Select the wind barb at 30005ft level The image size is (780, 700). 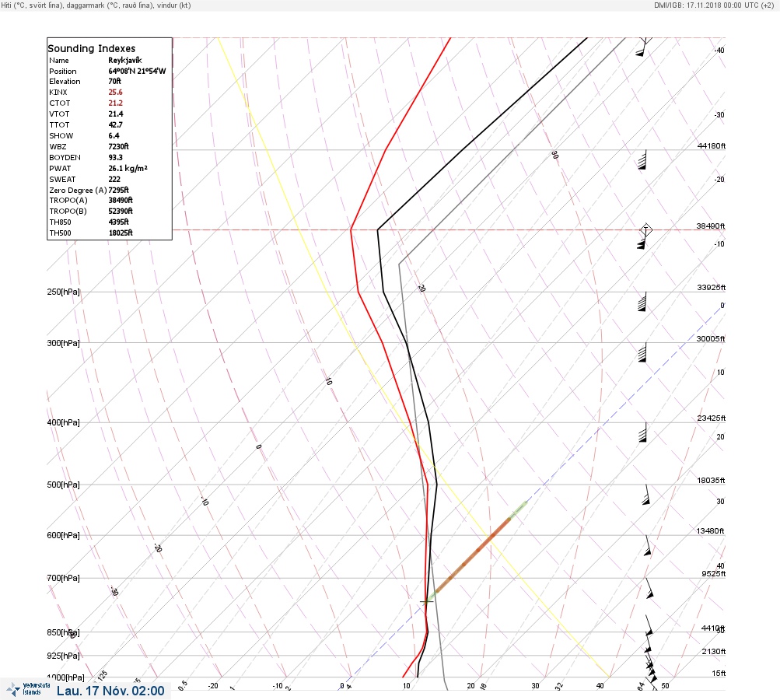click(x=642, y=352)
